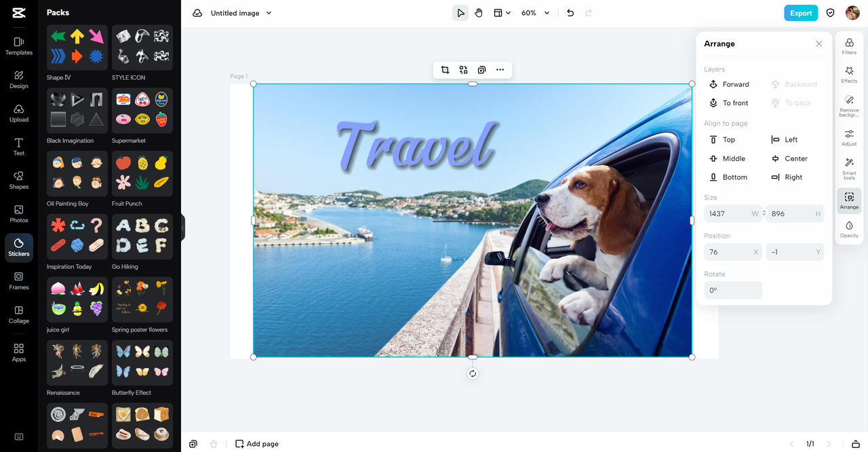868x452 pixels.
Task: Open the Text tab in the sidebar
Action: pos(18,146)
